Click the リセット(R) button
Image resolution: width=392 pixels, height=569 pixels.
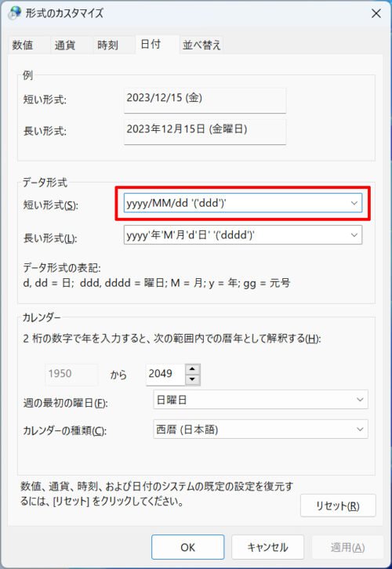[338, 506]
